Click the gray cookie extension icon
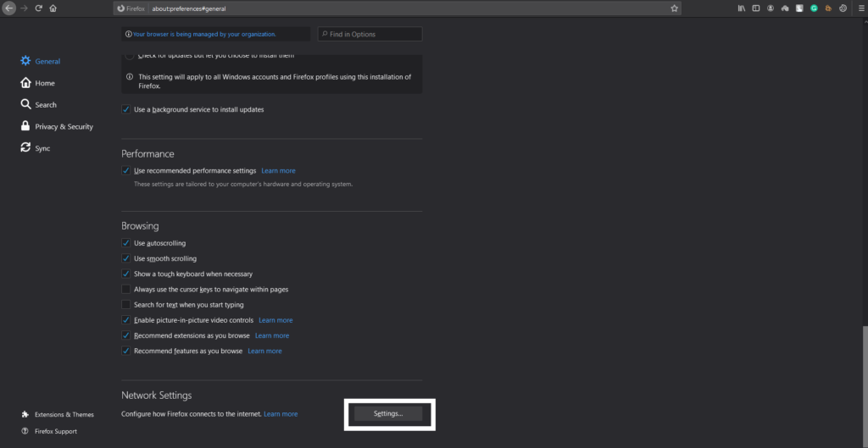 pos(843,8)
